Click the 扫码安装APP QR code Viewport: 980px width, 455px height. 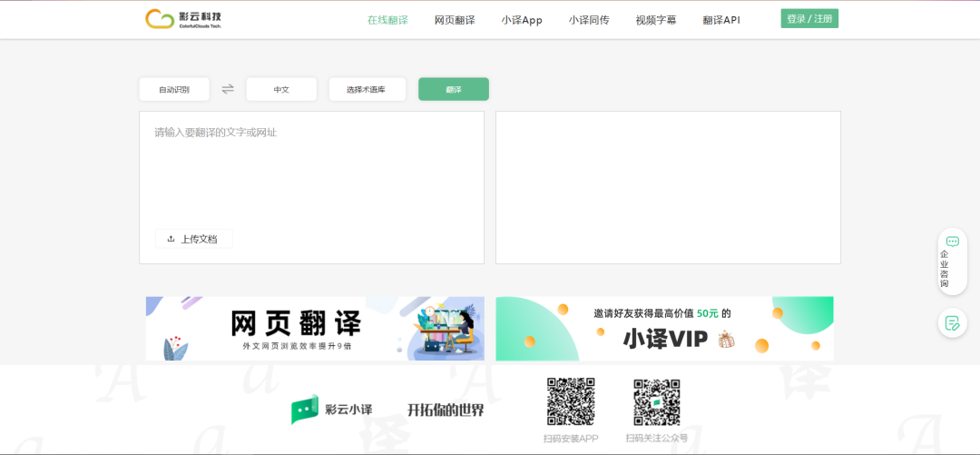click(x=571, y=401)
